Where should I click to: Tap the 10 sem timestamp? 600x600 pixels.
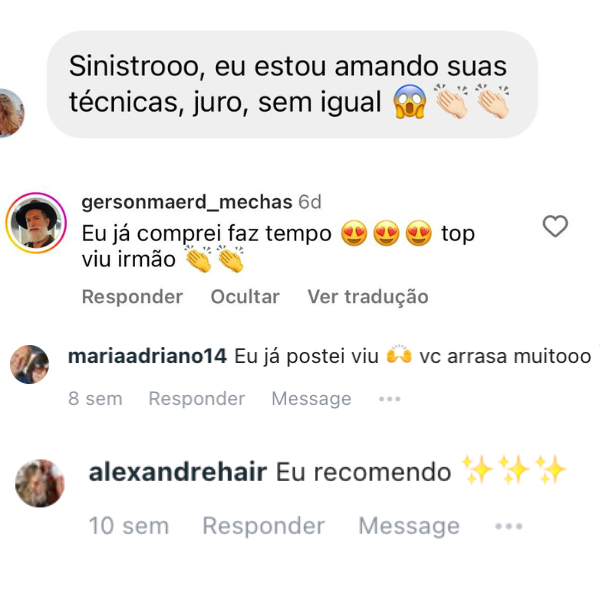pyautogui.click(x=129, y=526)
